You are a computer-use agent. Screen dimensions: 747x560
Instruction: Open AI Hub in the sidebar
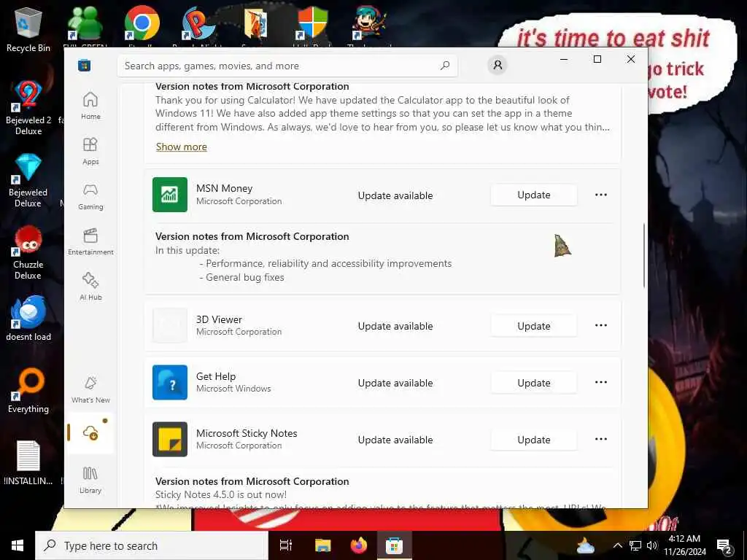[90, 286]
